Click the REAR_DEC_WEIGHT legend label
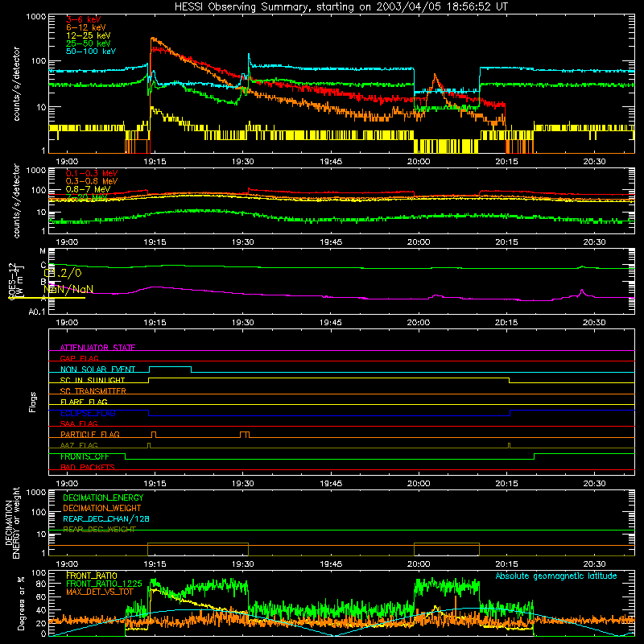Image resolution: width=644 pixels, height=644 pixels. [x=99, y=530]
